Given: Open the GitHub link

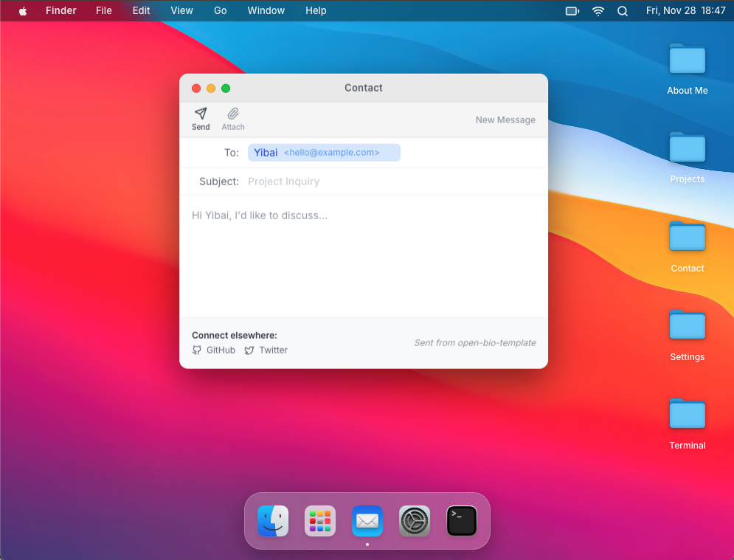Looking at the screenshot, I should [x=214, y=350].
